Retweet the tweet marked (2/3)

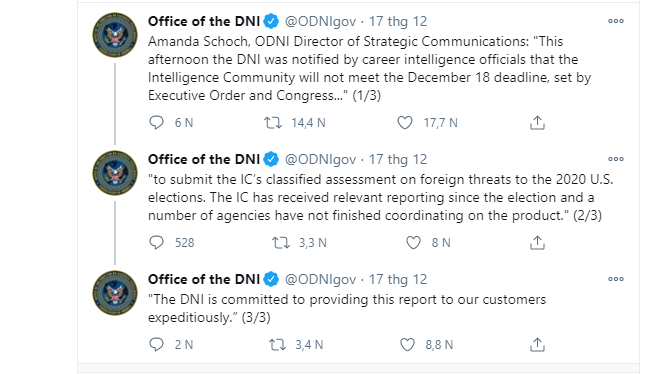[281, 243]
